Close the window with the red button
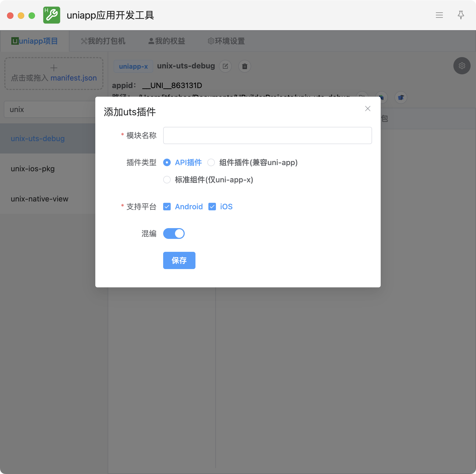The height and width of the screenshot is (474, 476). pos(10,16)
